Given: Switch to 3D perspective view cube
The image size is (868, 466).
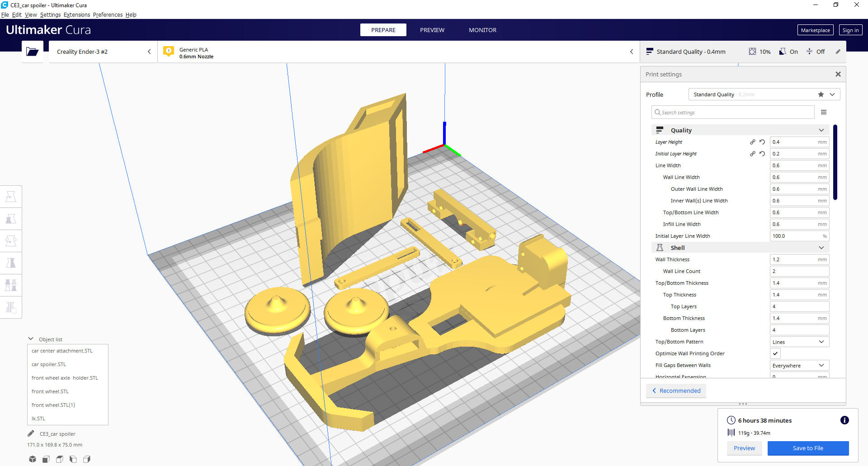Looking at the screenshot, I should (x=33, y=459).
